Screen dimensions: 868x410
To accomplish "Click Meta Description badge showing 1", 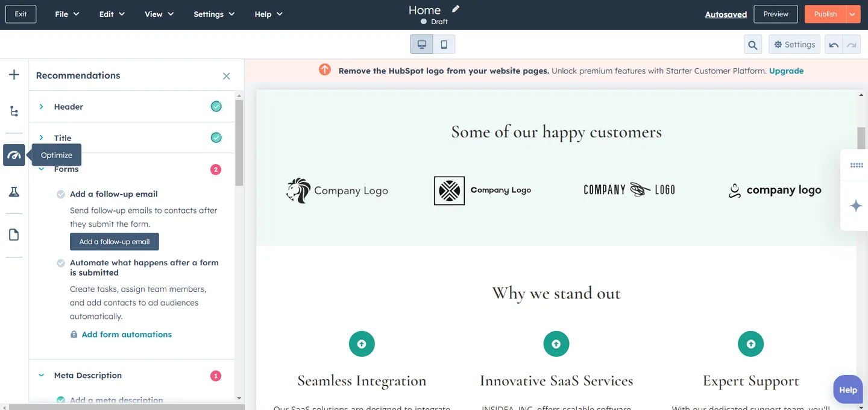I will [x=216, y=376].
